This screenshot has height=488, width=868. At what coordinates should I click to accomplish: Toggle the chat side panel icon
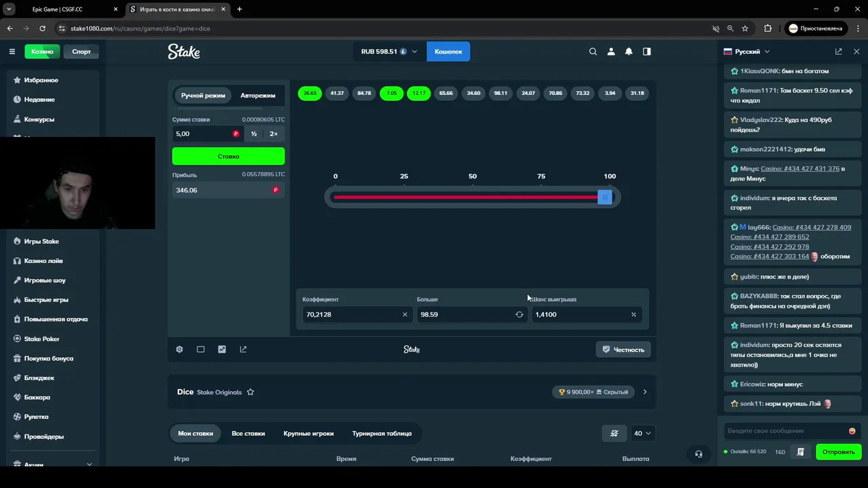(647, 52)
